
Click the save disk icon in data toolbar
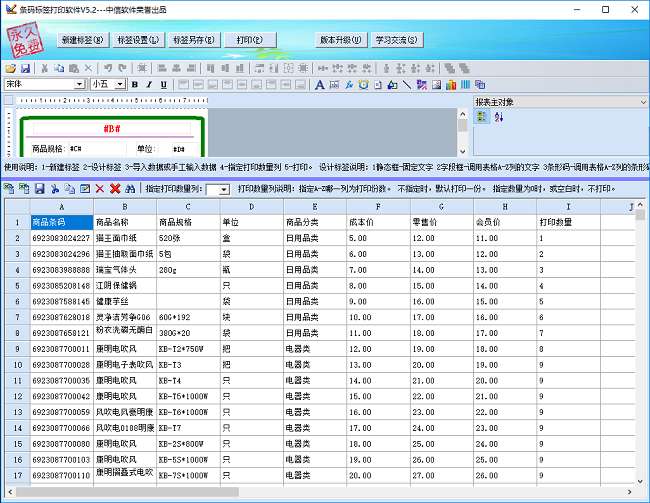click(x=39, y=189)
